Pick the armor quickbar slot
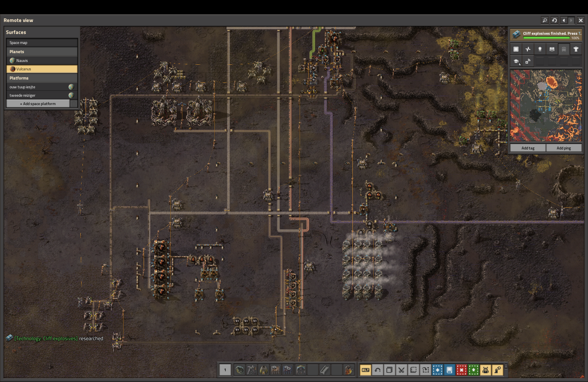 pos(263,370)
